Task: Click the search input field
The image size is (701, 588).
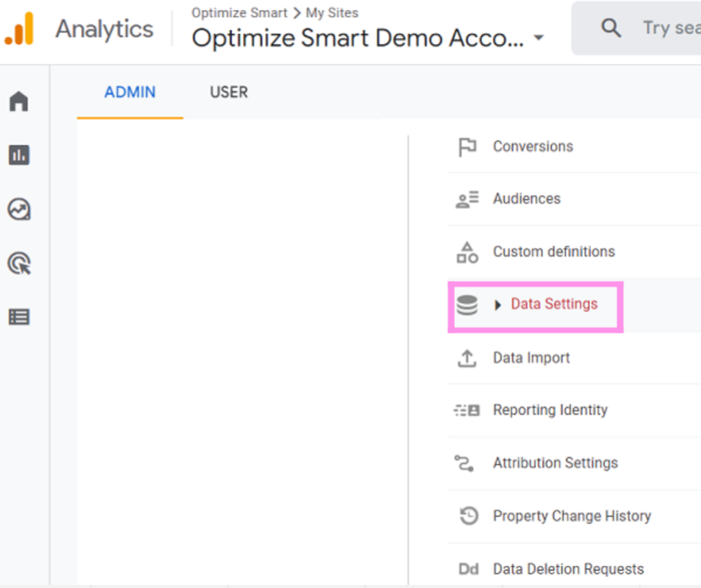Action: click(x=669, y=28)
